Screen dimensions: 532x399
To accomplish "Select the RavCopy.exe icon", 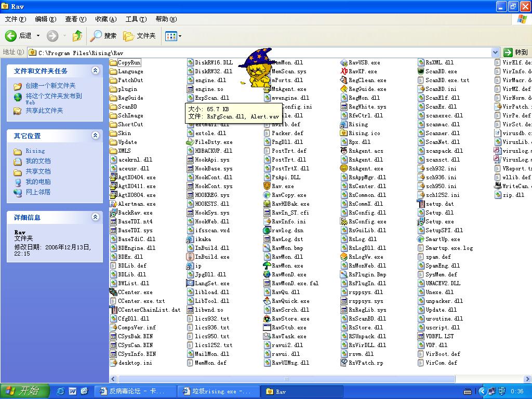I will [x=267, y=195].
